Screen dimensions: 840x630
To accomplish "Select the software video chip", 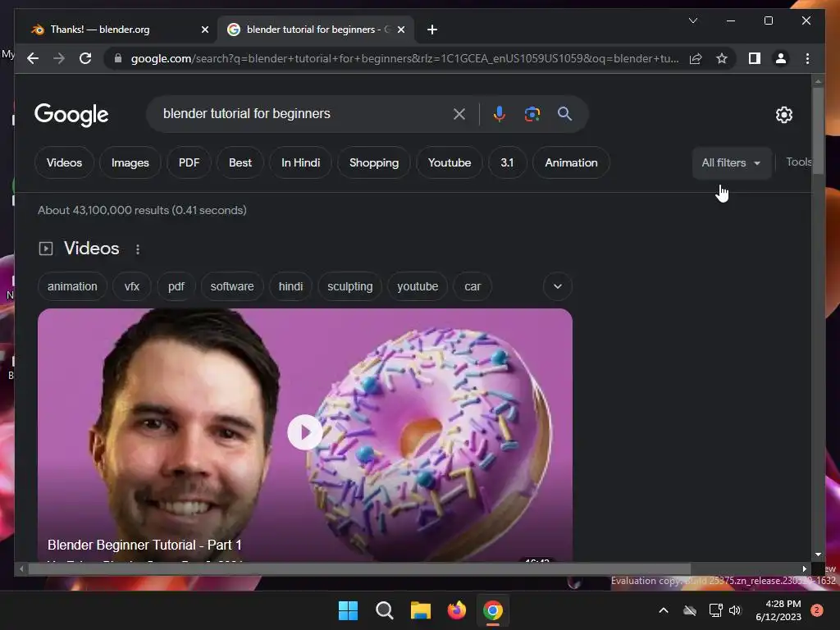I will tap(232, 286).
